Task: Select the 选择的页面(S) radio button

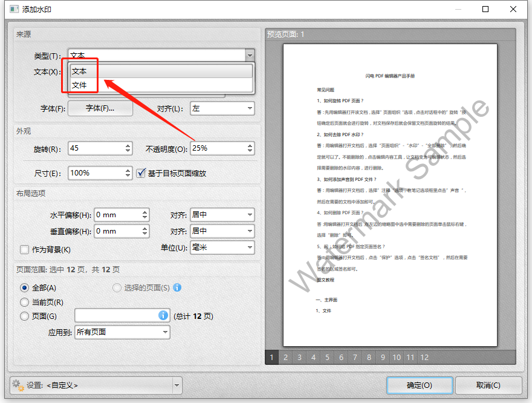Action: [x=117, y=288]
